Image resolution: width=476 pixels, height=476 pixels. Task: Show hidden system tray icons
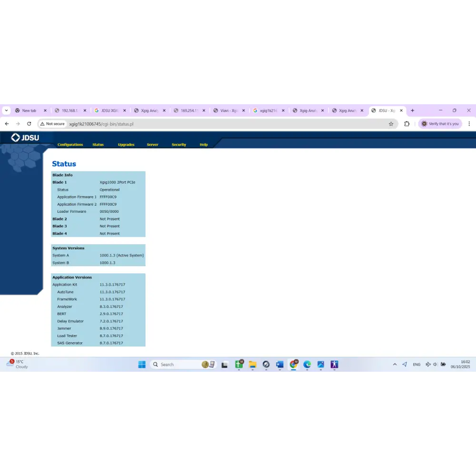(x=395, y=364)
